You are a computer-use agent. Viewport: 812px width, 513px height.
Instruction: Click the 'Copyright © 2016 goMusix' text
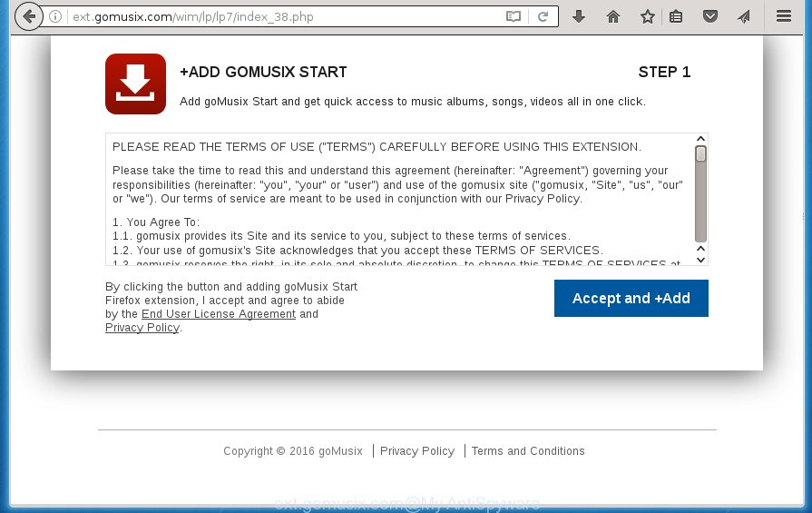[293, 451]
